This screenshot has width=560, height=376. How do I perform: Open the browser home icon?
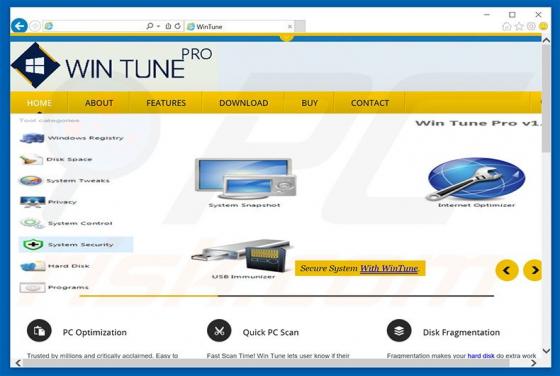click(x=506, y=26)
